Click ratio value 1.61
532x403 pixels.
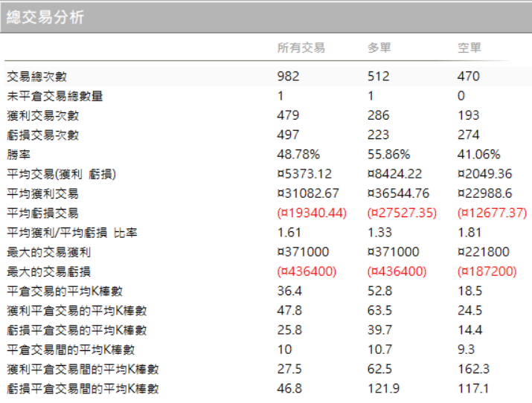[x=289, y=233]
